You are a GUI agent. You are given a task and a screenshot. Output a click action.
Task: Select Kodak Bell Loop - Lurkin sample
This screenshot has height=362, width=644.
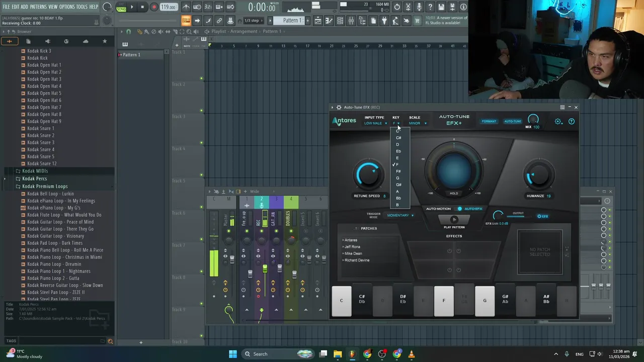click(50, 194)
